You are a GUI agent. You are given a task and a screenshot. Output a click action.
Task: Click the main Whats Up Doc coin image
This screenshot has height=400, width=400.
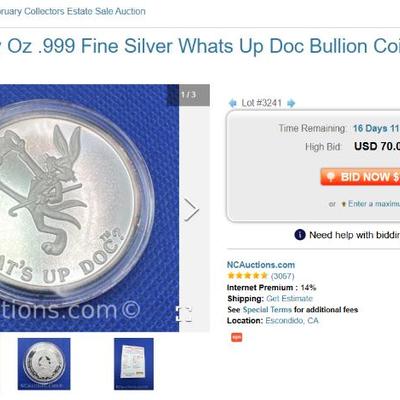pos(89,208)
